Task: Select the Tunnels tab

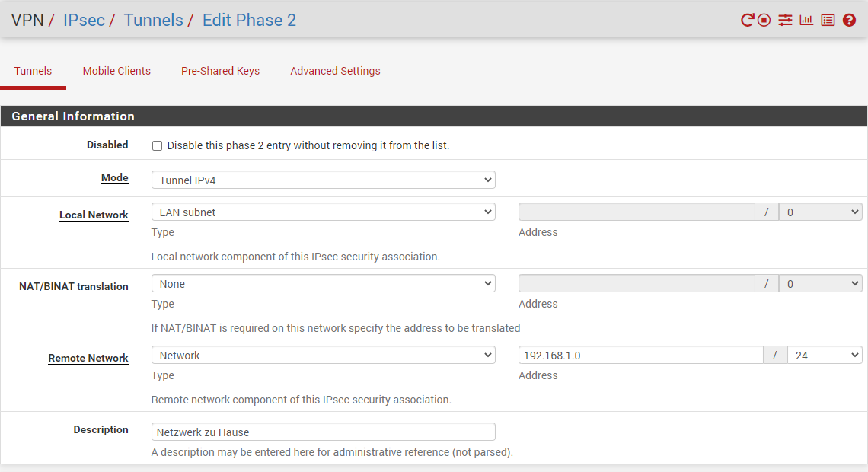Action: [33, 71]
